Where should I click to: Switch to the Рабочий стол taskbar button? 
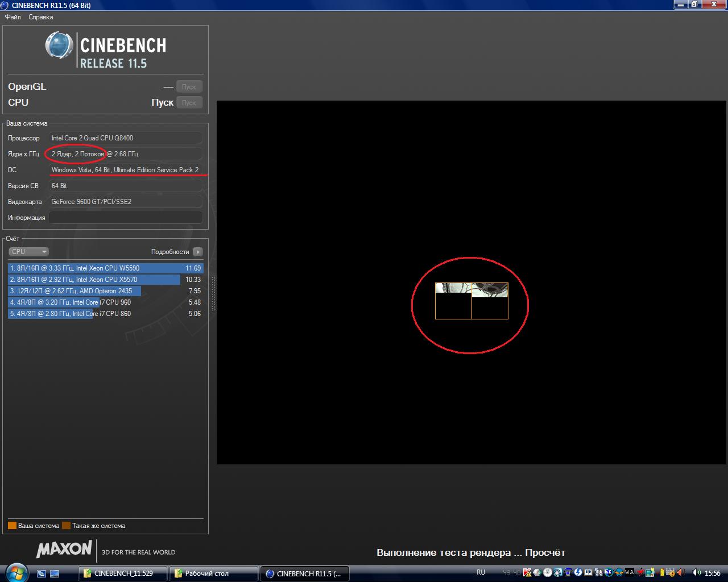point(214,573)
